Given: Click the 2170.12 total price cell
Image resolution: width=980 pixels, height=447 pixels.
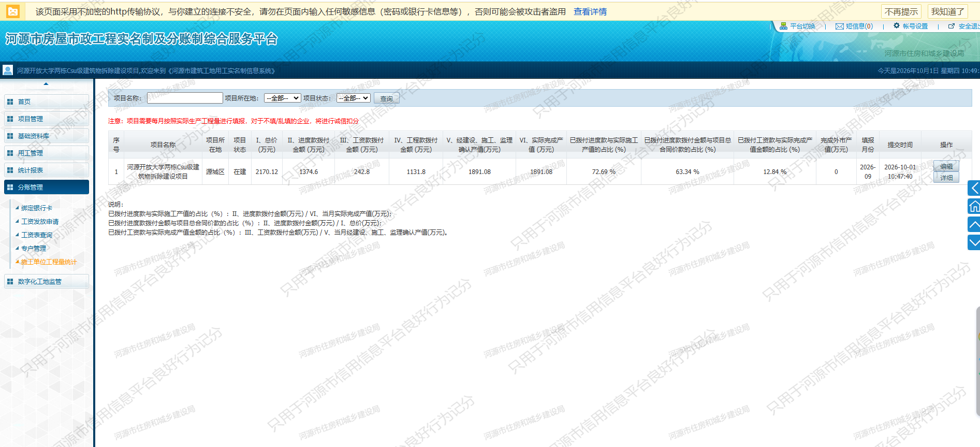Looking at the screenshot, I should 267,172.
